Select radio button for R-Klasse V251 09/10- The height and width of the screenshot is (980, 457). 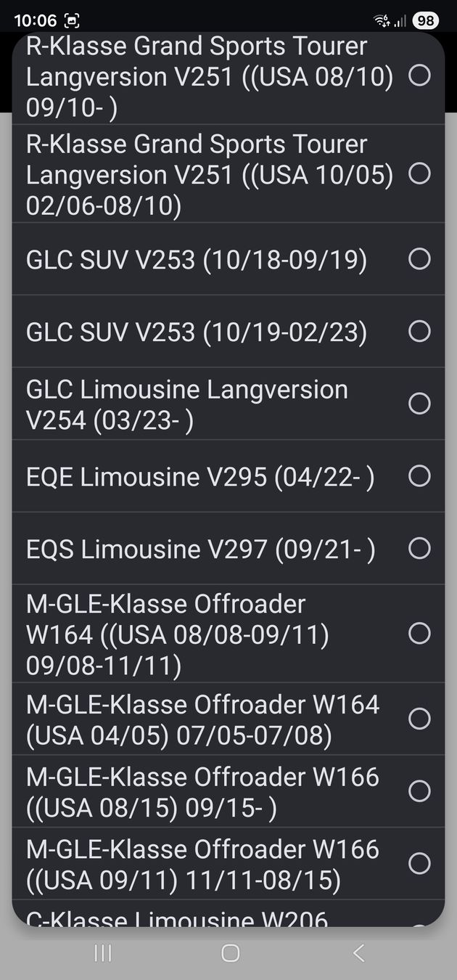coord(419,75)
